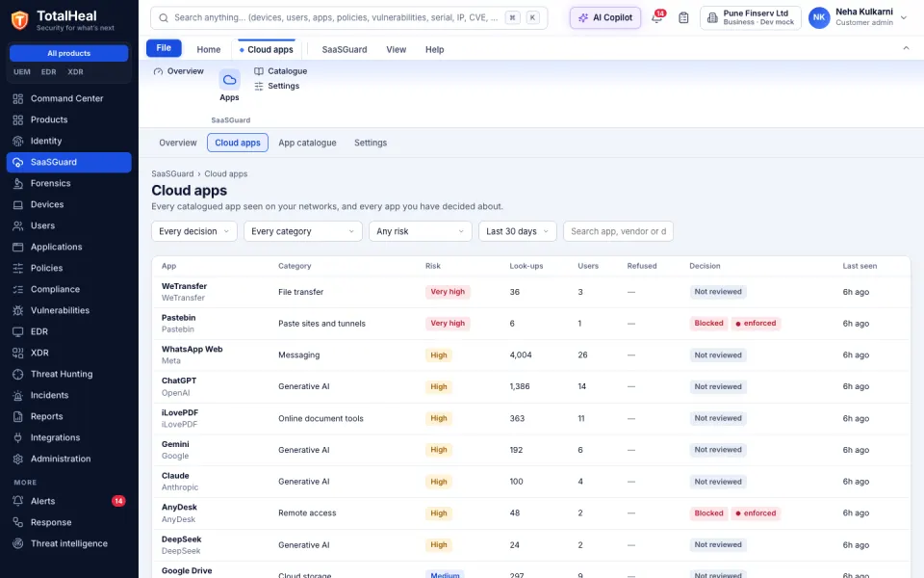Image resolution: width=924 pixels, height=578 pixels.
Task: Open Forensics section
Action: (x=69, y=183)
